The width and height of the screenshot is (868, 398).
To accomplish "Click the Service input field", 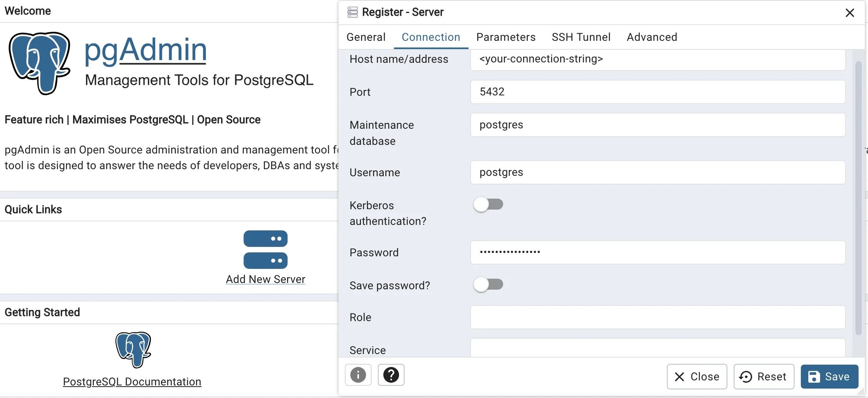I will 658,348.
